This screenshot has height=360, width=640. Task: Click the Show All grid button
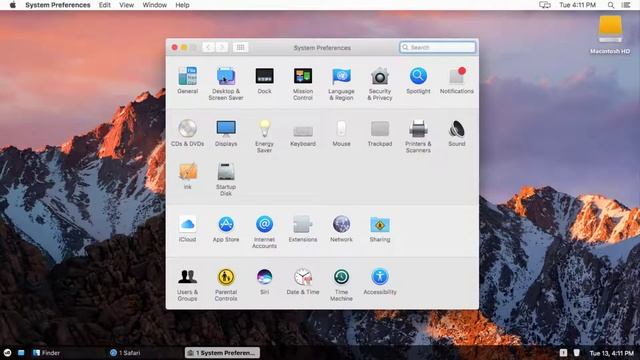point(240,47)
